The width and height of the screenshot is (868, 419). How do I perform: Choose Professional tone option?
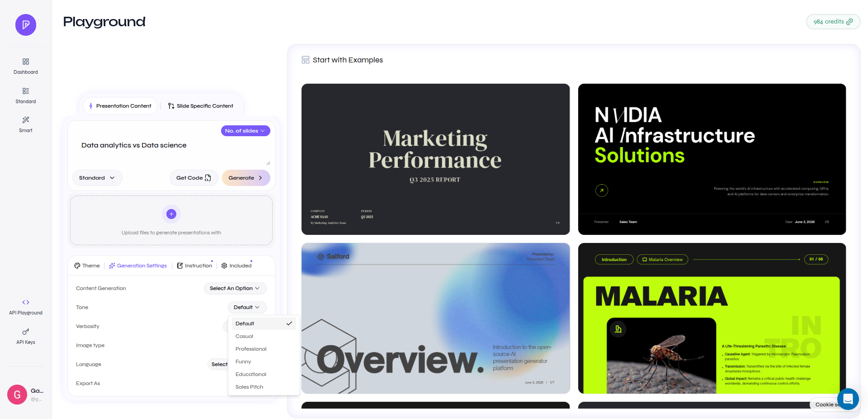(x=264, y=349)
